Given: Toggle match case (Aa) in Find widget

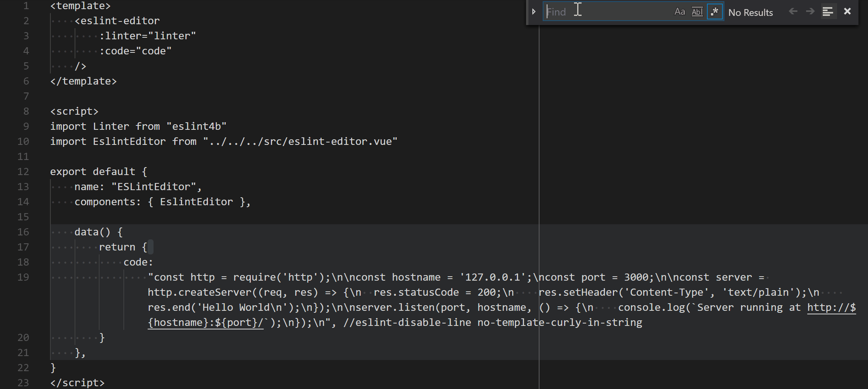Looking at the screenshot, I should tap(679, 11).
